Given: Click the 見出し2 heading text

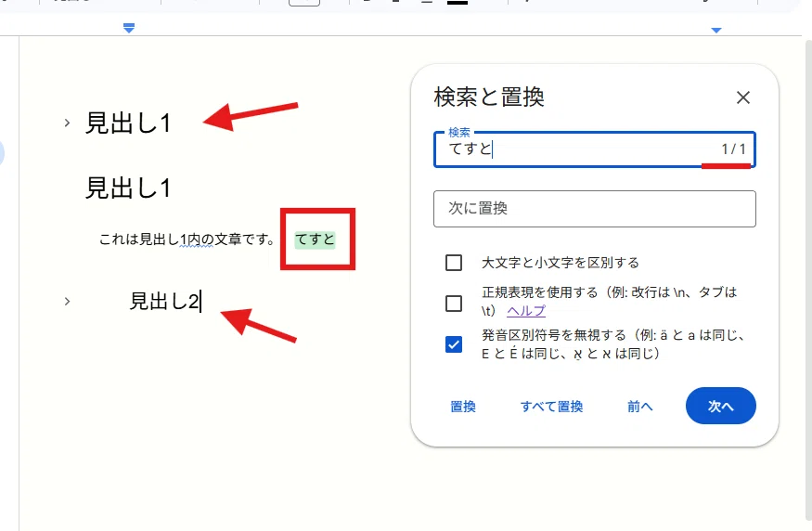Looking at the screenshot, I should [164, 301].
